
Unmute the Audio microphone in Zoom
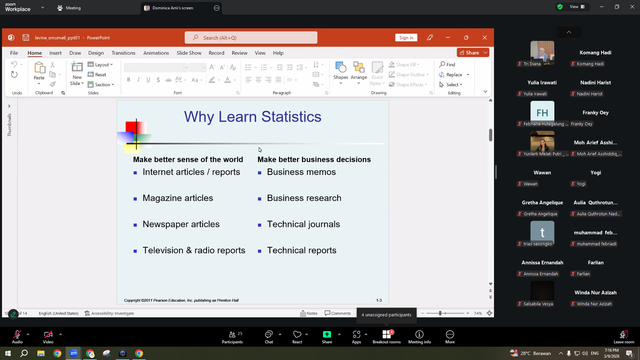click(x=17, y=337)
